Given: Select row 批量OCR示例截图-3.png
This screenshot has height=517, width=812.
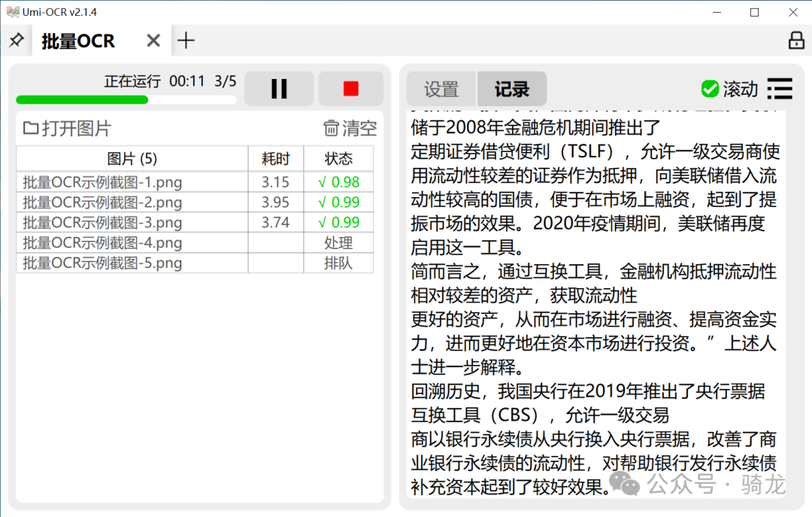Looking at the screenshot, I should pos(195,223).
